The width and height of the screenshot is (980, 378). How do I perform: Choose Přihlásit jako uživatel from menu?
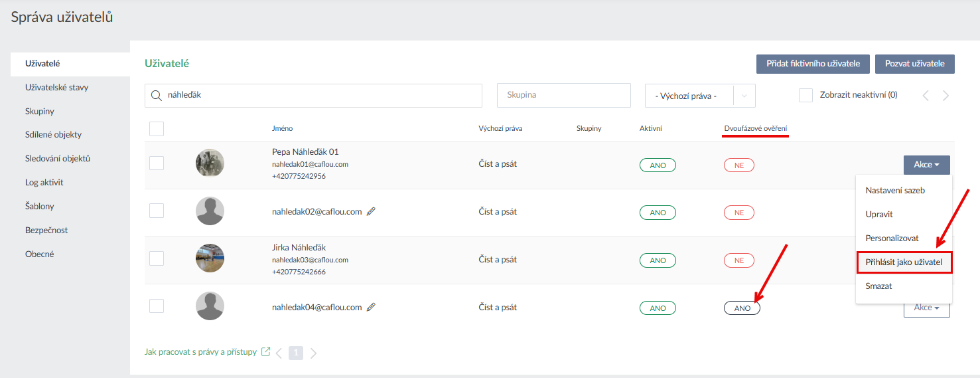904,262
